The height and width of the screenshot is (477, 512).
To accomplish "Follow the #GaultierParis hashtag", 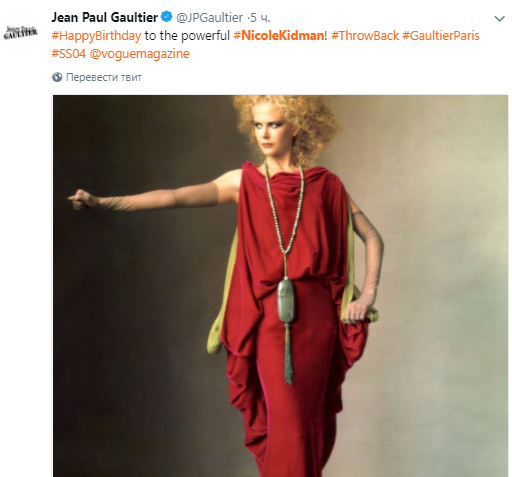I will pos(441,35).
